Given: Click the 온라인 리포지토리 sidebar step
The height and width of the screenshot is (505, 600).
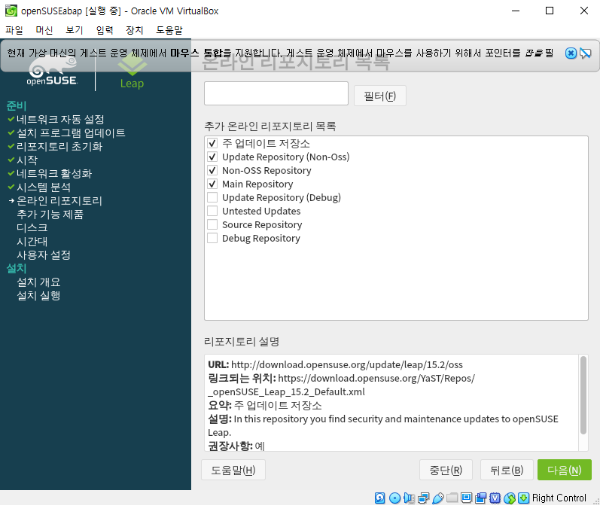Looking at the screenshot, I should (59, 201).
